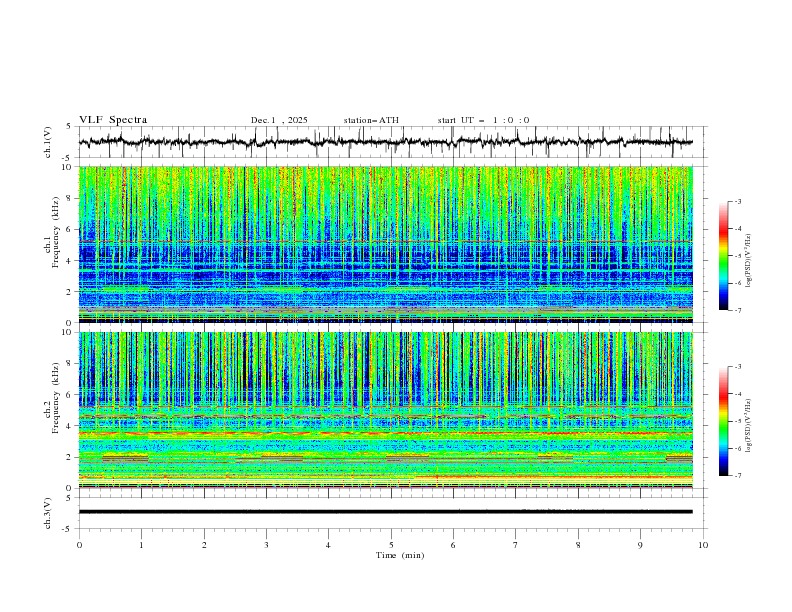Click the ch.2 spectrogram color scale bar

(x=723, y=421)
